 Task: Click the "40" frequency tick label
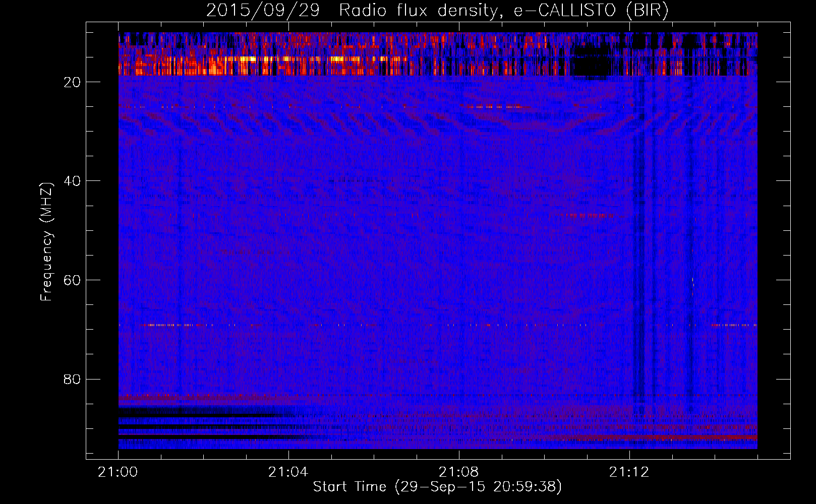click(x=73, y=181)
